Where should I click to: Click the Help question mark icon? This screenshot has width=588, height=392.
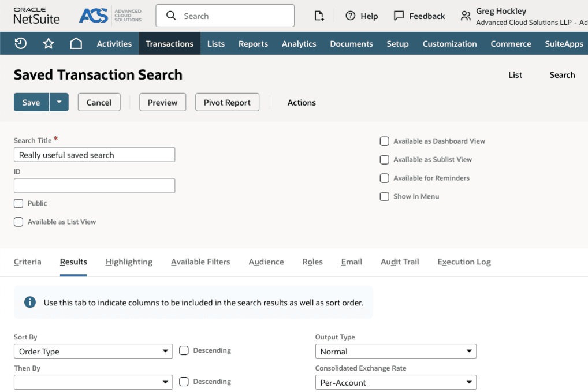350,16
